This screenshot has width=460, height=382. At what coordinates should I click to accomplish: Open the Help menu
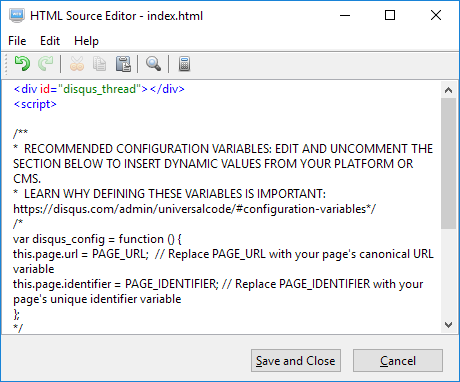[86, 41]
